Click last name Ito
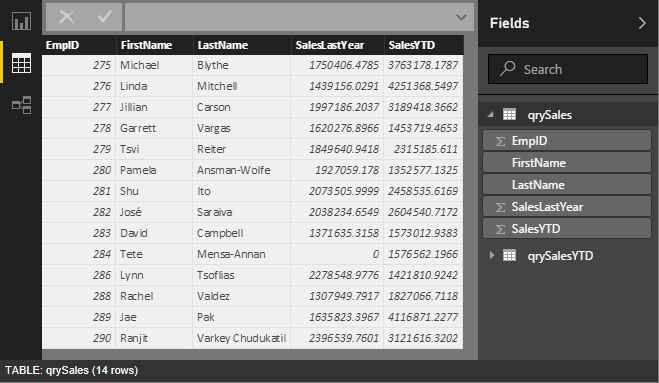This screenshot has height=383, width=659. tap(203, 191)
